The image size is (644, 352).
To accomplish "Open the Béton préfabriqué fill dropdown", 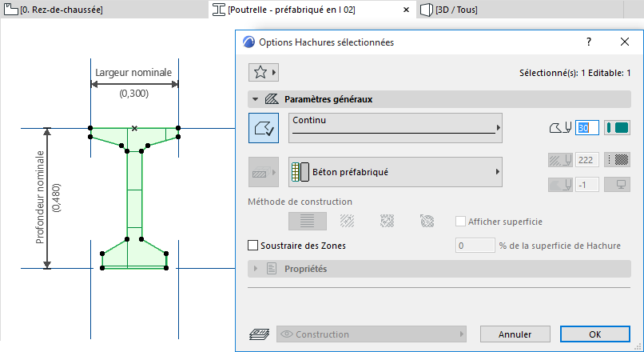I will [x=396, y=171].
